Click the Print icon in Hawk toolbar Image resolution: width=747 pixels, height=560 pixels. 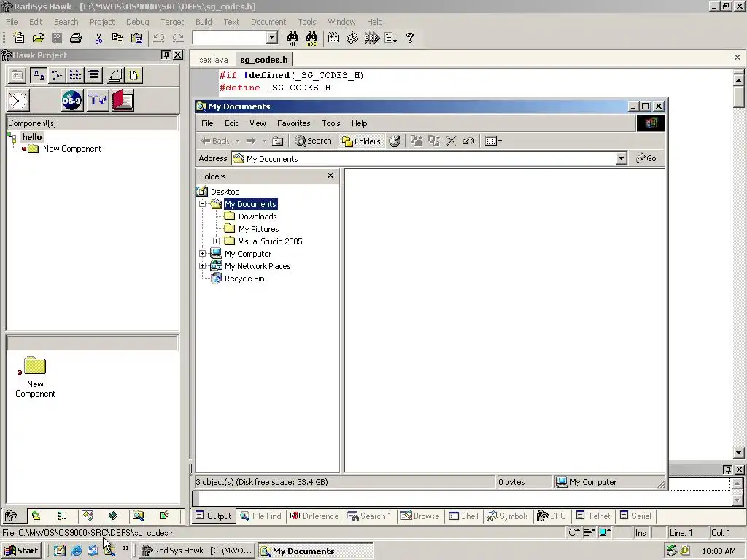[x=76, y=38]
